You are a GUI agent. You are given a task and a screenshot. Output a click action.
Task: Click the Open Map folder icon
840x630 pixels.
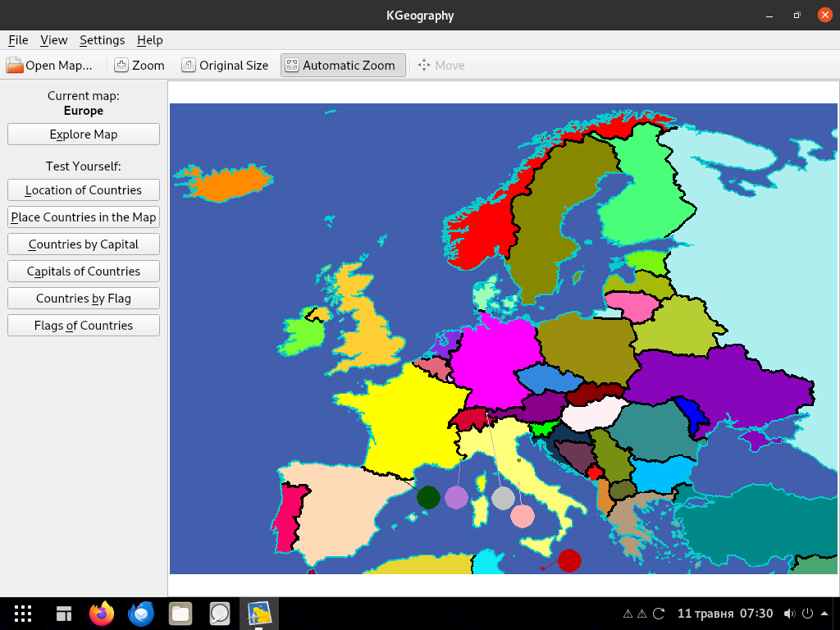click(15, 66)
